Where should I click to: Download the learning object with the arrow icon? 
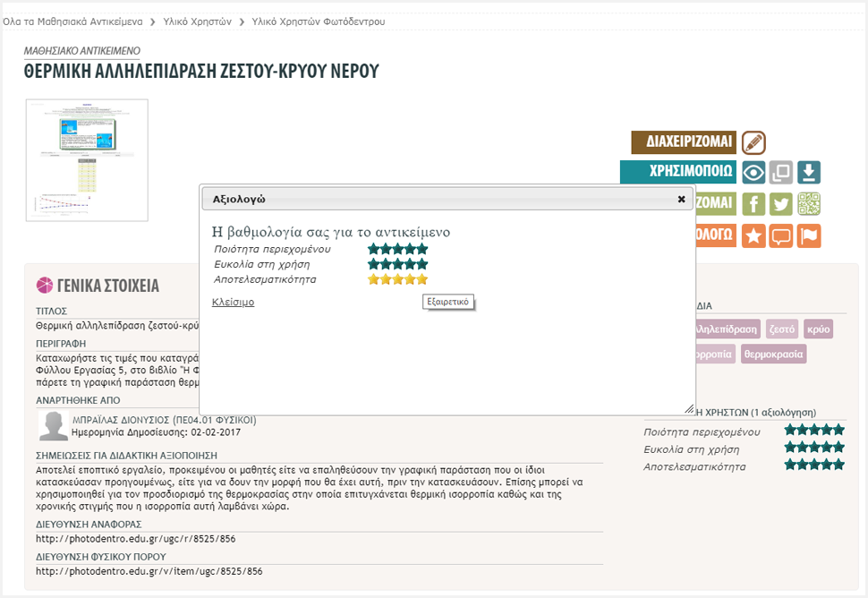coord(809,173)
